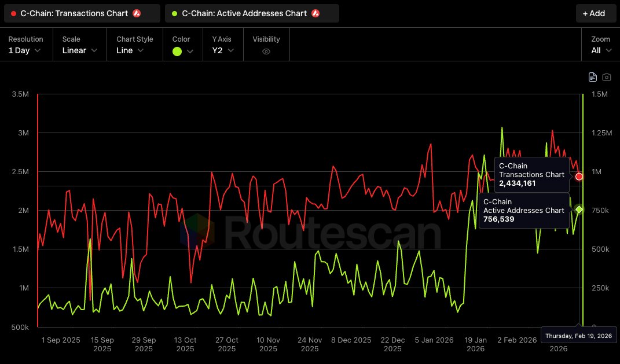The image size is (620, 364).
Task: Click the red dot on Transactions Chart tab
Action: click(x=13, y=13)
